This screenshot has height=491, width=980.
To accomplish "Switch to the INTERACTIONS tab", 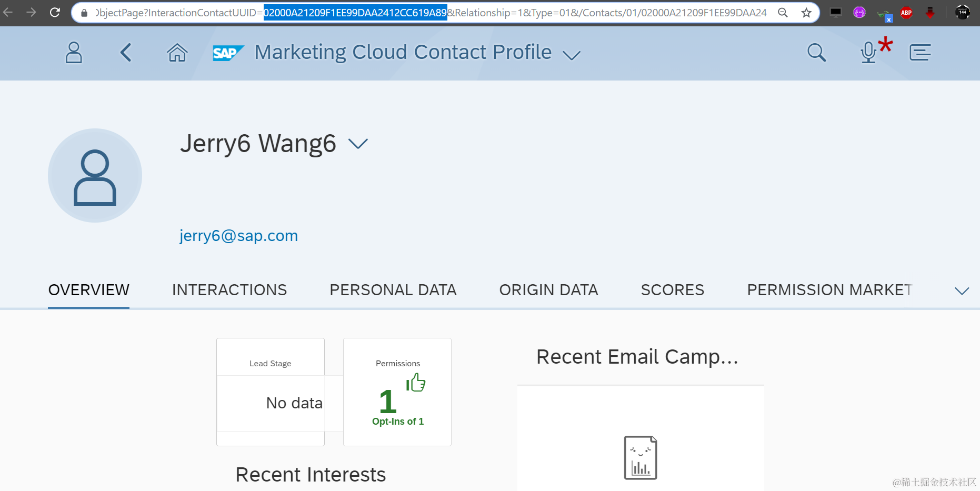I will (229, 290).
